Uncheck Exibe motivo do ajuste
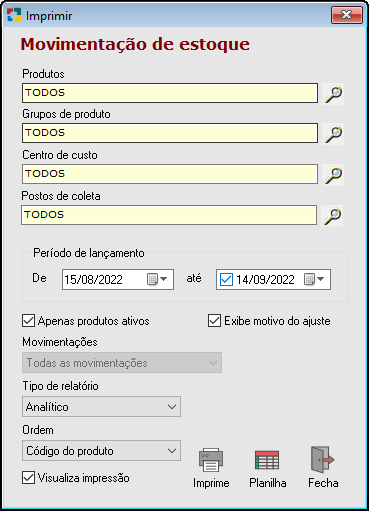This screenshot has width=369, height=511. coord(214,321)
